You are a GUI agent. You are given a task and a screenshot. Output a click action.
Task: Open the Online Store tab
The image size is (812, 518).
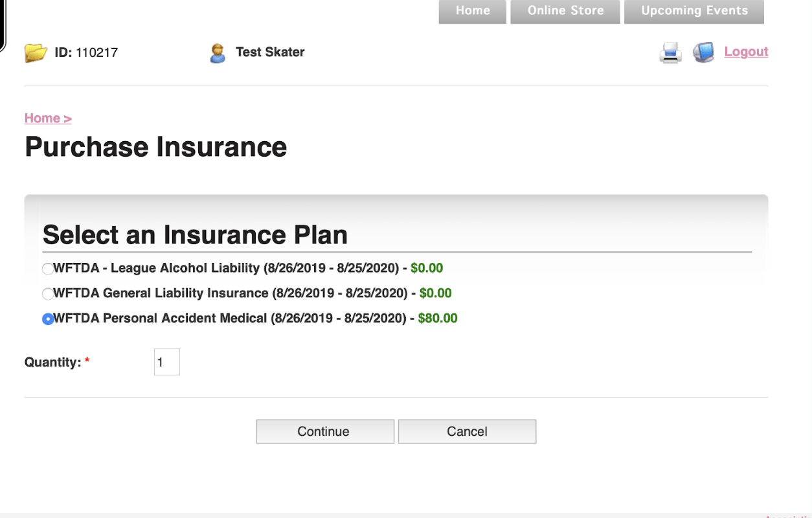(565, 11)
